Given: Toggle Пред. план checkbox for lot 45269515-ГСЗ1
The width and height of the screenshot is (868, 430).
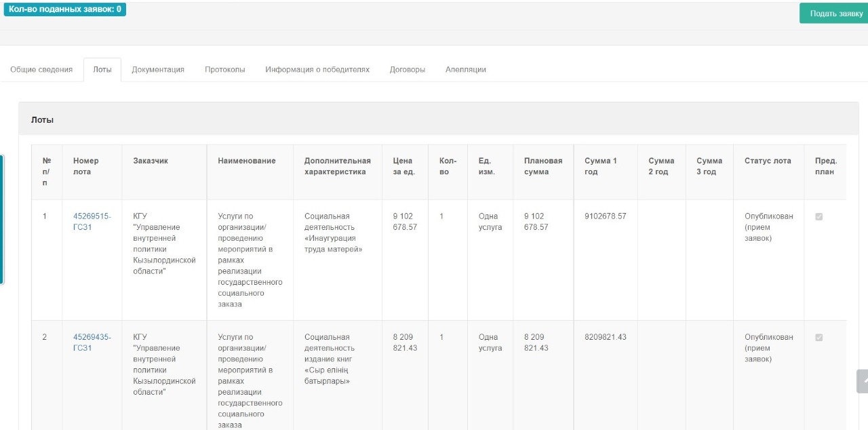Looking at the screenshot, I should tap(818, 217).
